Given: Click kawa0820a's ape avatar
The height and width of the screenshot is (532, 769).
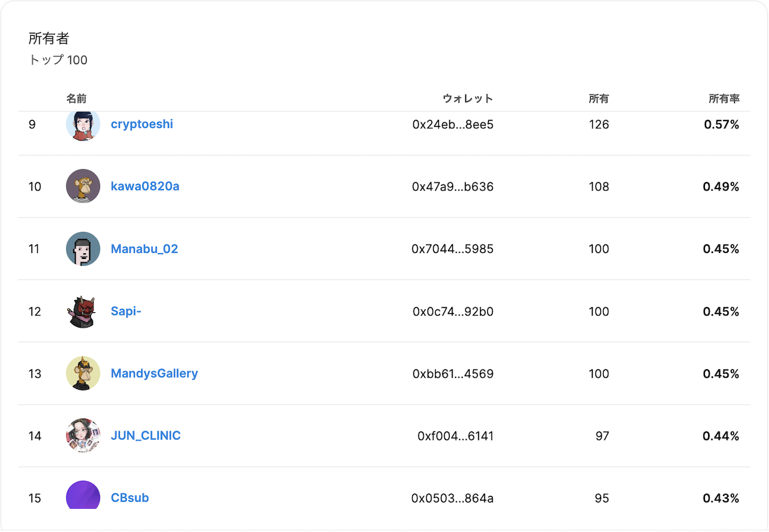Looking at the screenshot, I should click(x=83, y=187).
